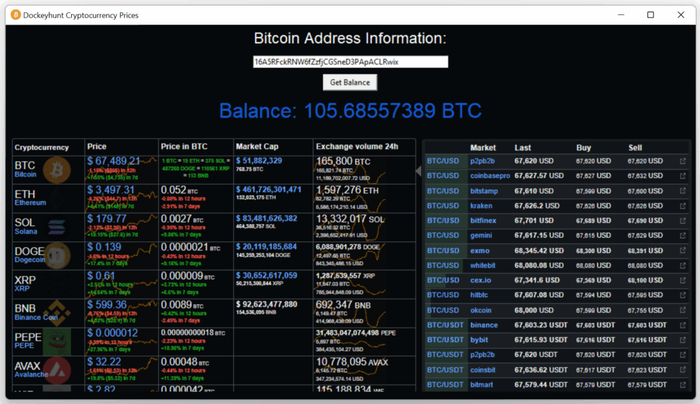This screenshot has width=700, height=404.
Task: Click the Market Cap column header
Action: 258,147
